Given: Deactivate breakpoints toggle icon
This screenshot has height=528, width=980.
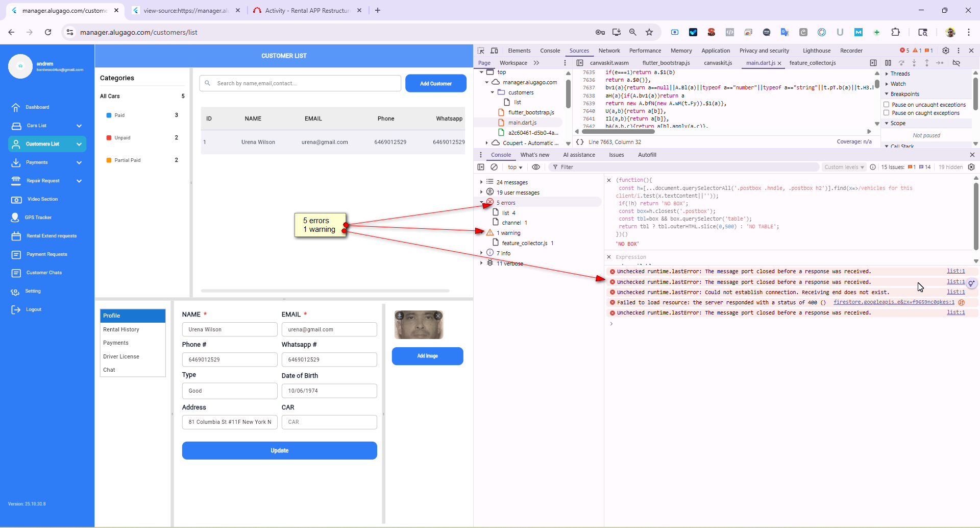Looking at the screenshot, I should pyautogui.click(x=957, y=63).
